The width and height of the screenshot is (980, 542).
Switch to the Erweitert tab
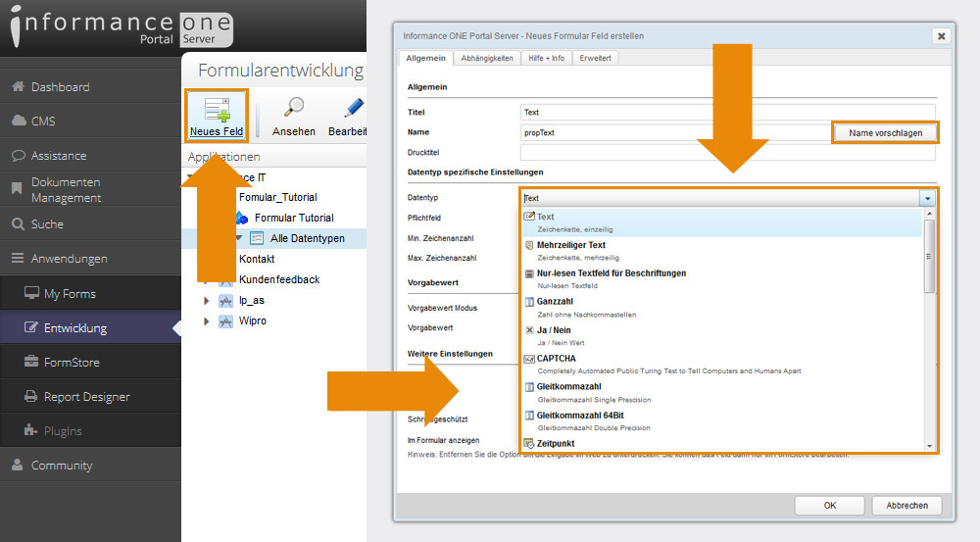coord(595,58)
